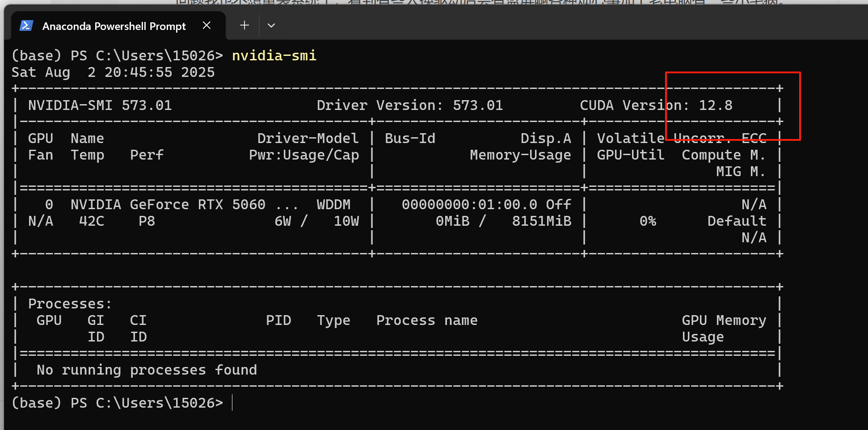Click the NVIDIA-SMI 573.01 text
Viewport: 868px width, 430px height.
pyautogui.click(x=100, y=105)
